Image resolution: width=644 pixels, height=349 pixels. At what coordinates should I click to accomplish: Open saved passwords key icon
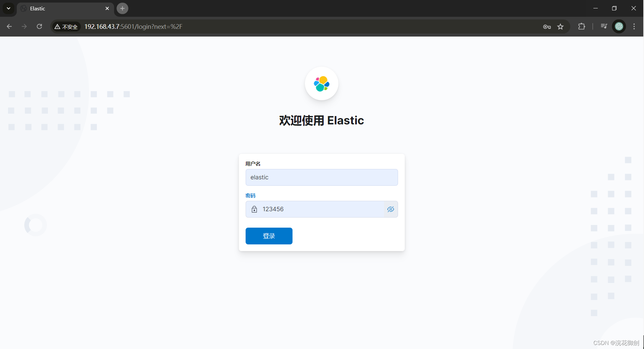pyautogui.click(x=547, y=26)
